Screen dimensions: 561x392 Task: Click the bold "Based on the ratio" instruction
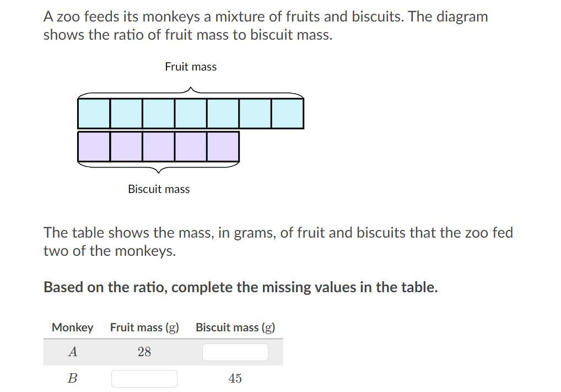pyautogui.click(x=240, y=287)
